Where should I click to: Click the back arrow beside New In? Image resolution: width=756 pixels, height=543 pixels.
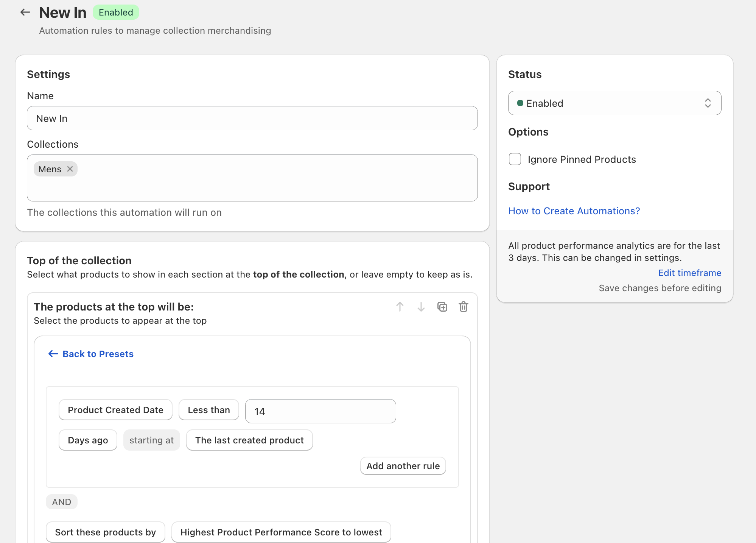25,12
